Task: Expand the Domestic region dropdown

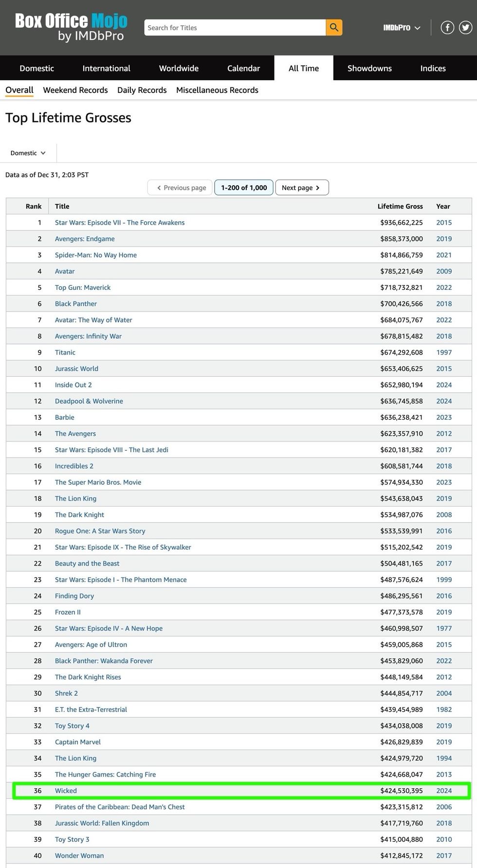Action: pyautogui.click(x=27, y=153)
